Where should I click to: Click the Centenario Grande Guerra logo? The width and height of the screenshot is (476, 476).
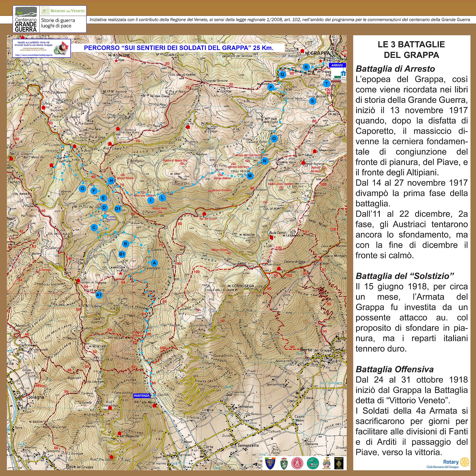point(26,19)
